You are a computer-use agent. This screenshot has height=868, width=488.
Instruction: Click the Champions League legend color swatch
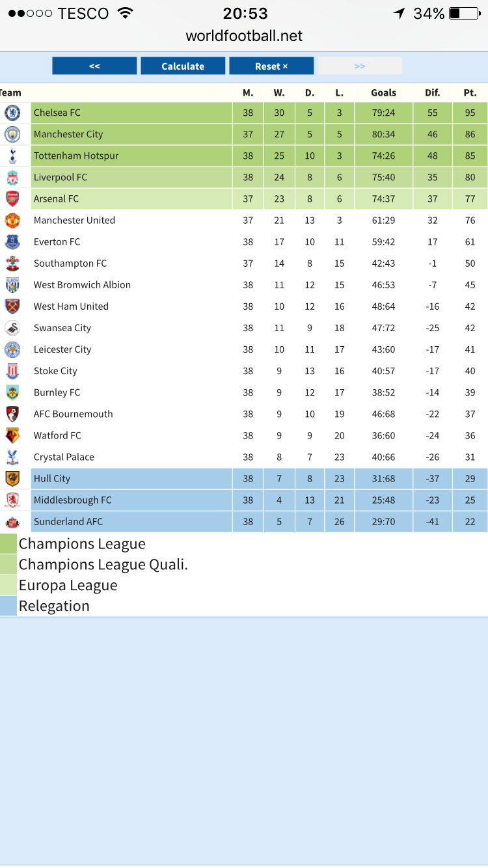tap(8, 543)
